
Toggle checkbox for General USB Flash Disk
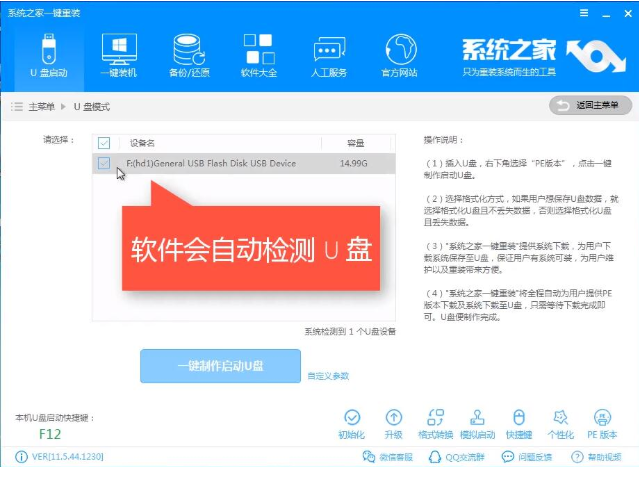point(104,163)
